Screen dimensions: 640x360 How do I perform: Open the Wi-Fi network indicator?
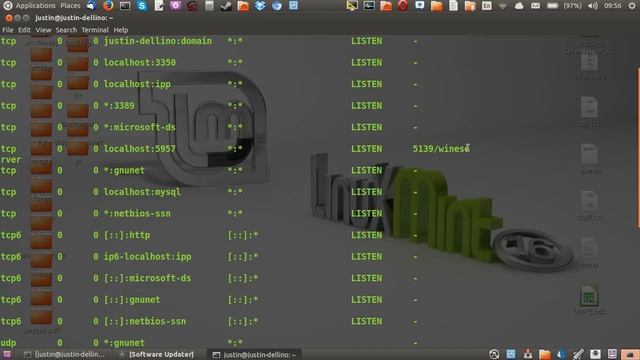502,6
